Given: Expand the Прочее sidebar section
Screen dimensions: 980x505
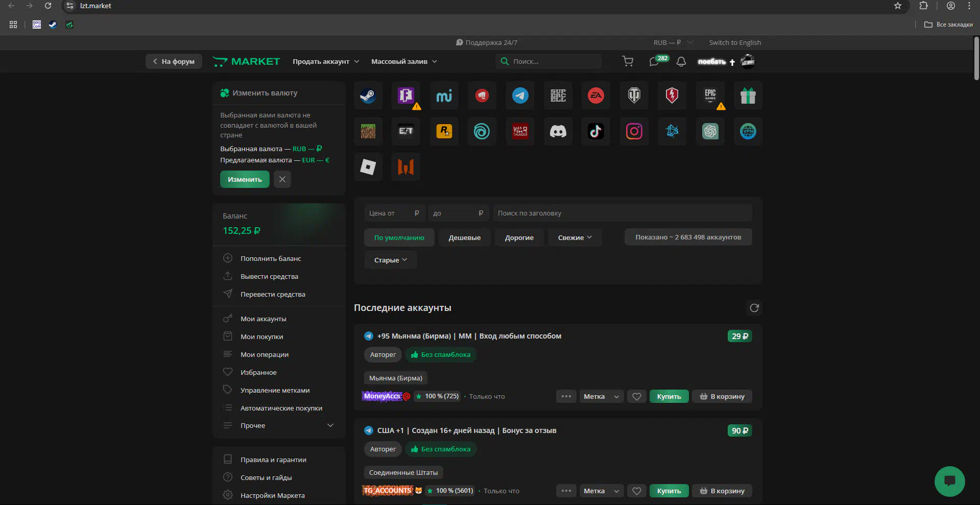Looking at the screenshot, I should pyautogui.click(x=279, y=425).
